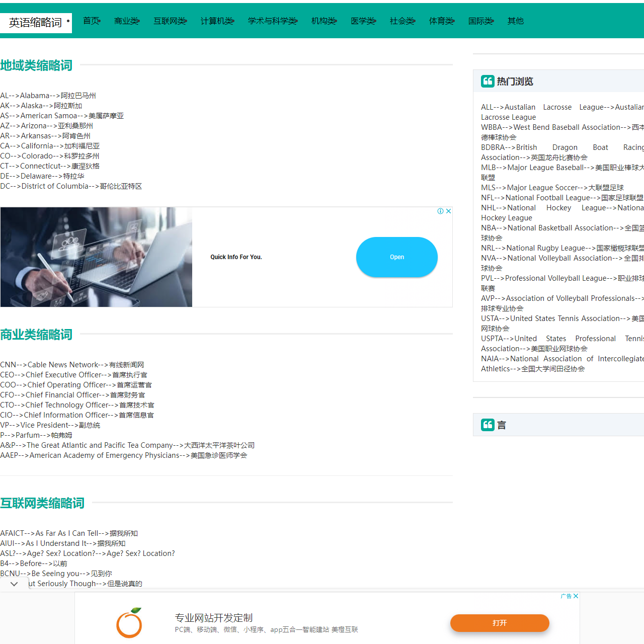Open the PVL Professional Volleyball League link
Viewport: 644px width, 644px height.
pyautogui.click(x=562, y=283)
